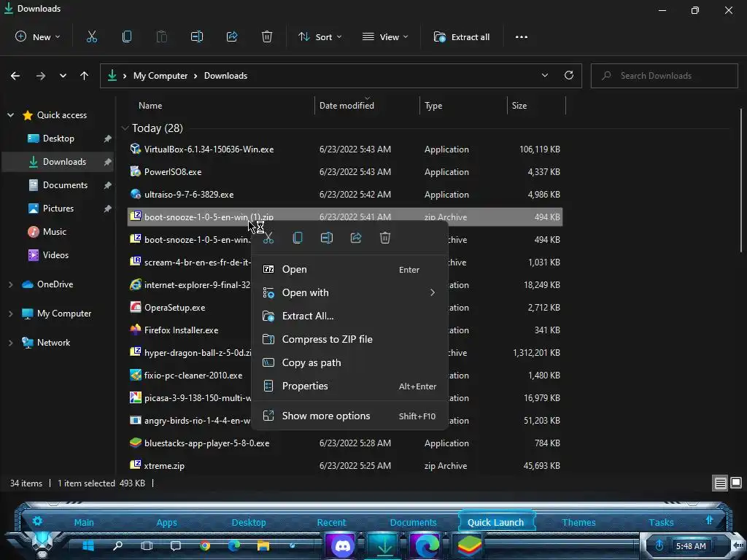Viewport: 747px width, 560px height.
Task: Click the Cut icon in the top toolbar
Action: coord(91,36)
